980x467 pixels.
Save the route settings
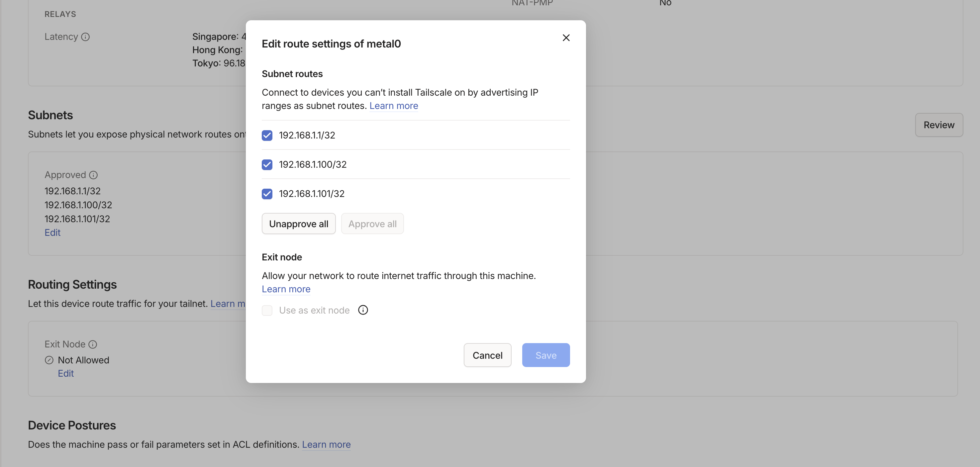(x=546, y=355)
